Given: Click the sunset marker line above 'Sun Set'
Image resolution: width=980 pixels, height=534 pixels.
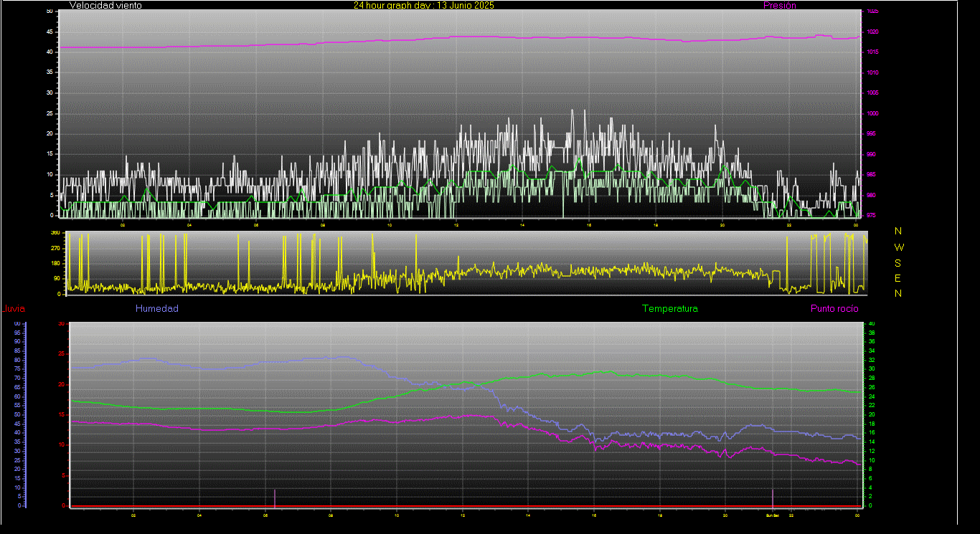Looking at the screenshot, I should click(773, 497).
